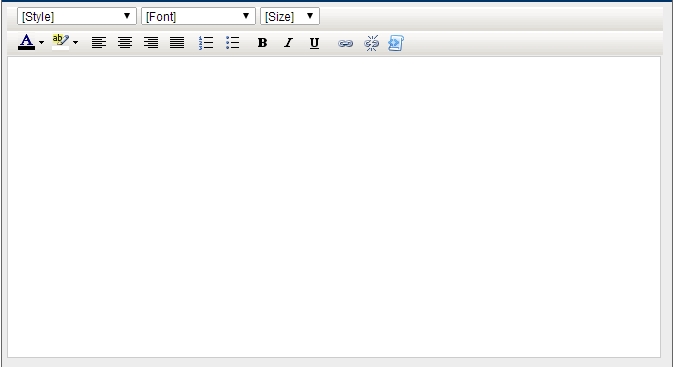Screen dimensions: 676x367
Task: Apply the text color with the A icon
Action: coord(26,42)
